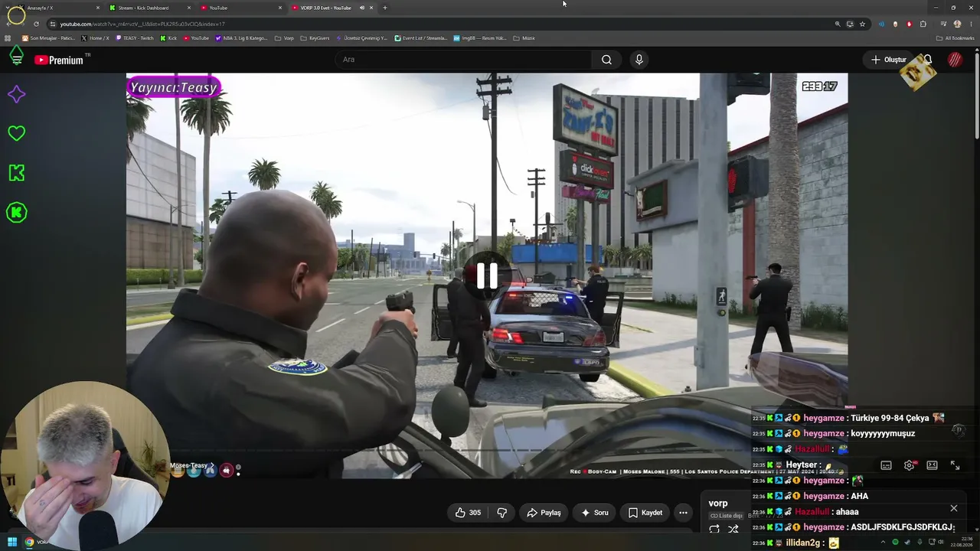Toggle playlist loop
This screenshot has height=551, width=980.
coord(714,529)
